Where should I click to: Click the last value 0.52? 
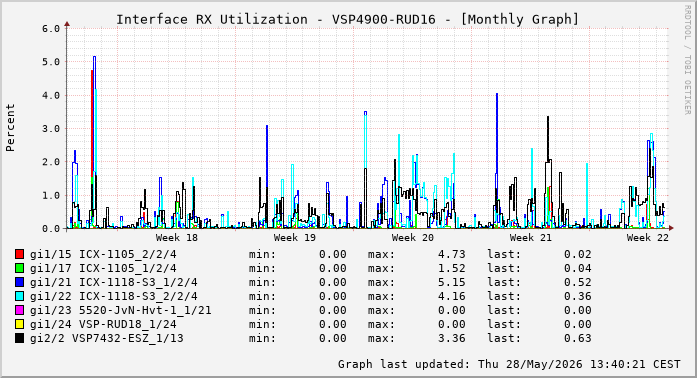click(578, 282)
